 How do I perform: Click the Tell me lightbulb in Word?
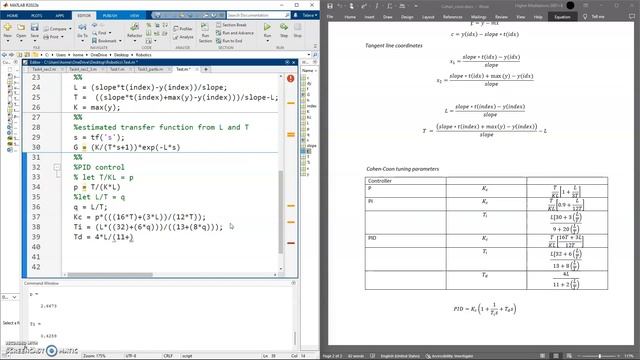[585, 17]
